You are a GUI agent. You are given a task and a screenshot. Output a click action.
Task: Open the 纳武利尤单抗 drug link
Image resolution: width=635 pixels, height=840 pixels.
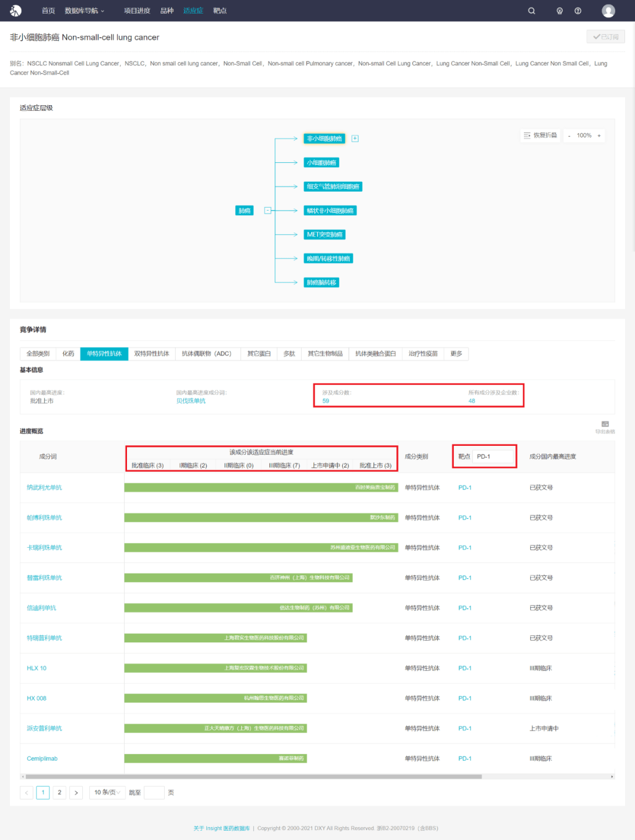coord(44,488)
